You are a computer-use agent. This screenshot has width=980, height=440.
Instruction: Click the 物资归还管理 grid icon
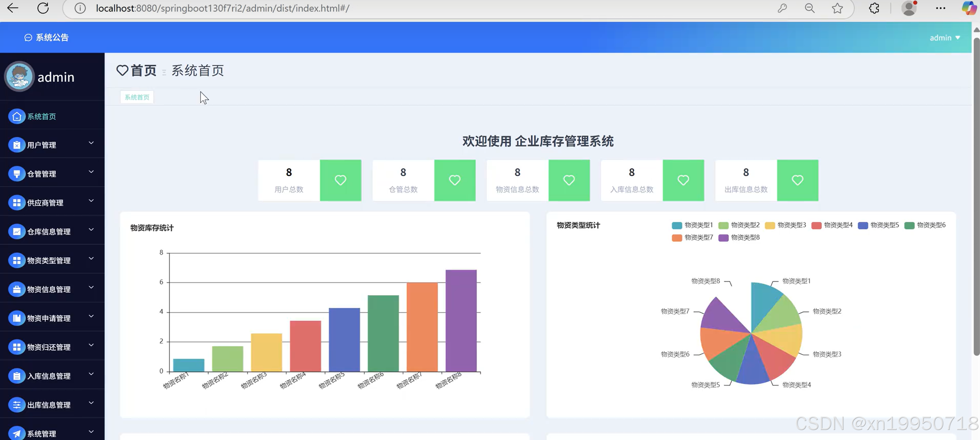point(17,347)
